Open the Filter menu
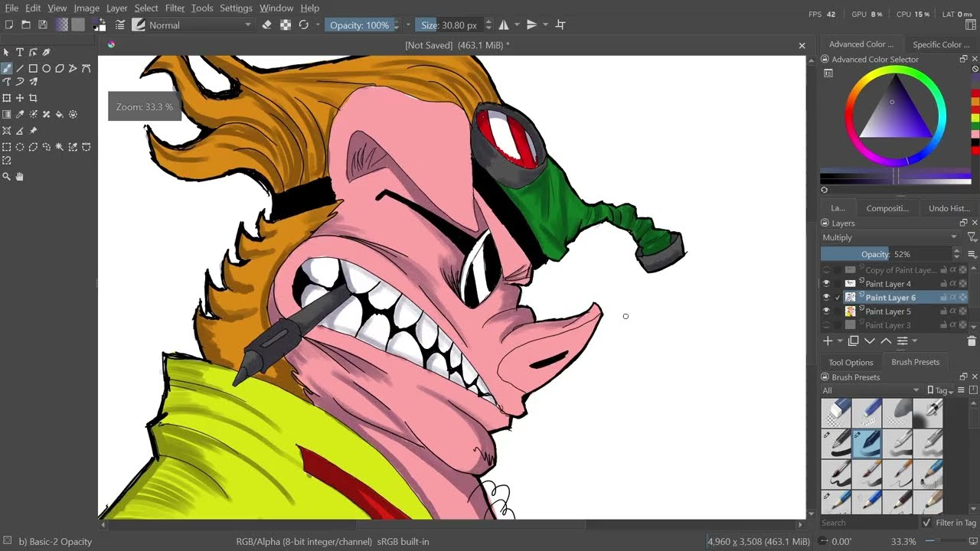Screen dimensions: 980x551 (x=175, y=8)
